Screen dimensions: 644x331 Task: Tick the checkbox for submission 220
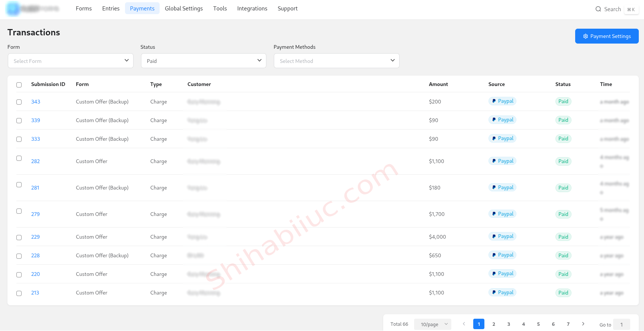(x=19, y=275)
